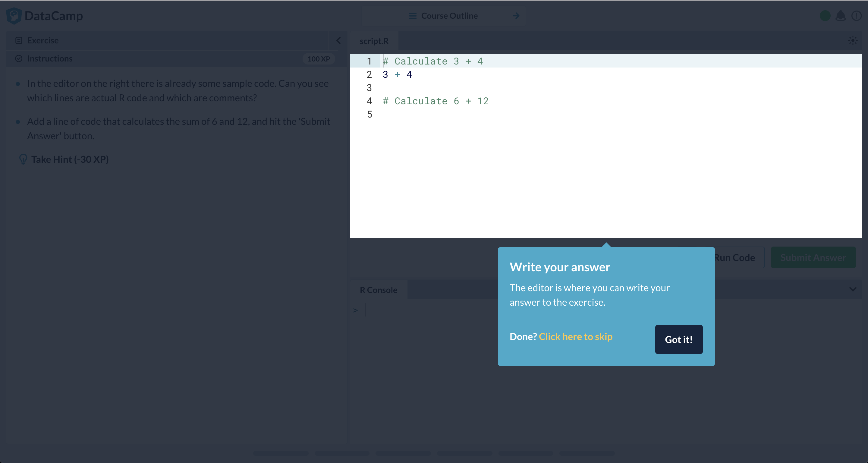Select the R Console tab
This screenshot has width=868, height=463.
(379, 289)
